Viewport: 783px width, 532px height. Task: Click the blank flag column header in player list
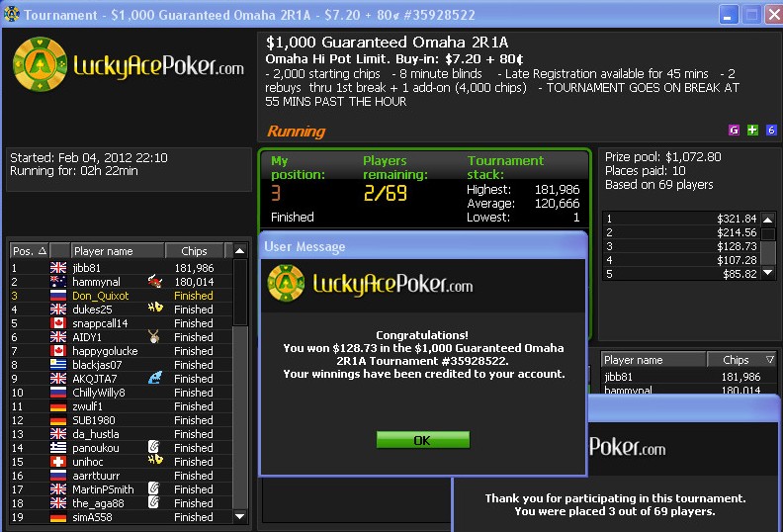(60, 251)
